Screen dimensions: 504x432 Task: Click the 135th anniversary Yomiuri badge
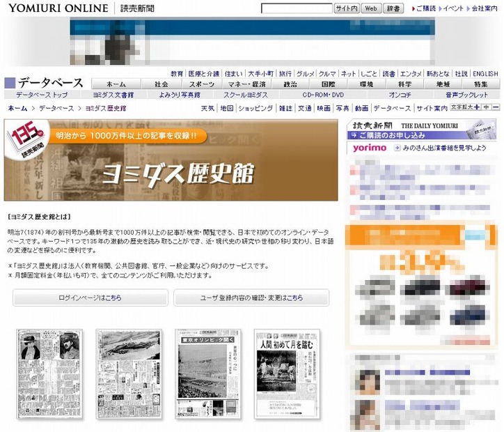click(x=26, y=139)
